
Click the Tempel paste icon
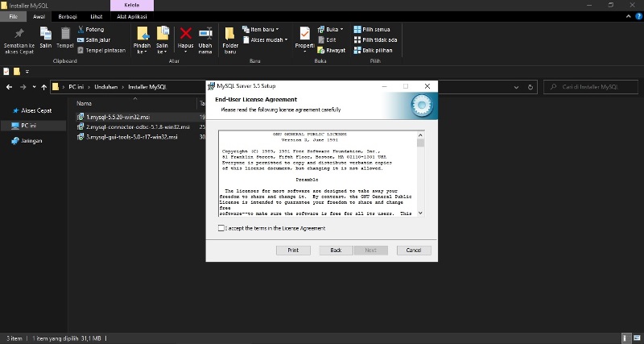click(x=65, y=34)
